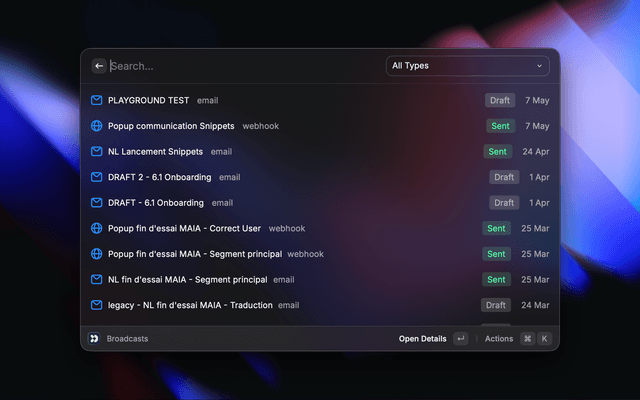Open the All Types filter dropdown
The width and height of the screenshot is (640, 400).
pyautogui.click(x=467, y=66)
